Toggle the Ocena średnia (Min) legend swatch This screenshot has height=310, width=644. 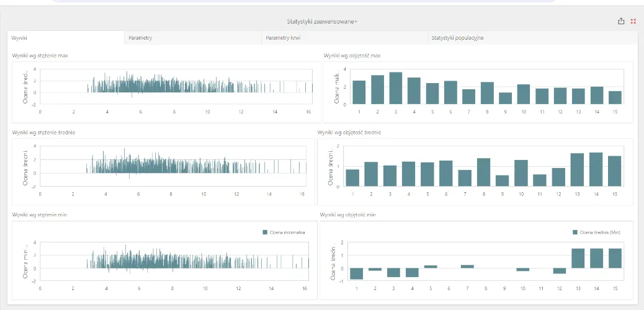click(x=575, y=232)
